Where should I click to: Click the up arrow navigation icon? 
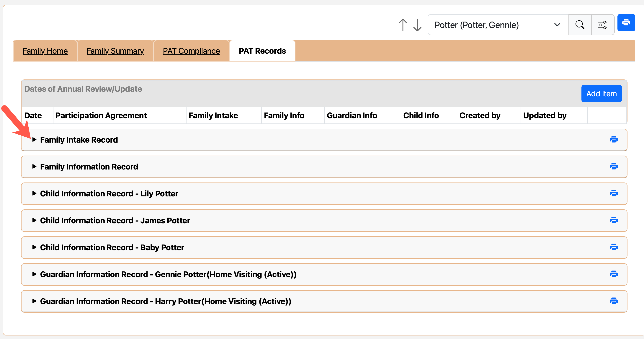pos(403,25)
